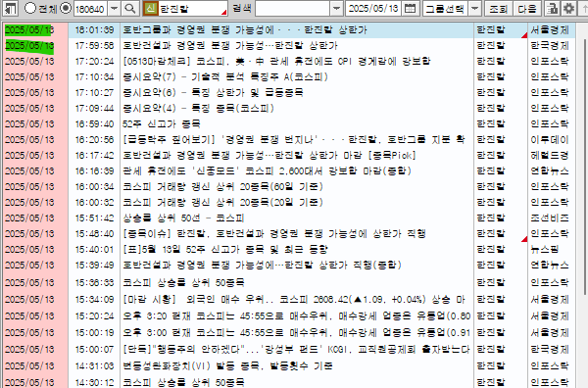This screenshot has width=588, height=388.
Task: Open '[급등락주 짚어보기]' headline from 이투데이
Action: click(294, 140)
